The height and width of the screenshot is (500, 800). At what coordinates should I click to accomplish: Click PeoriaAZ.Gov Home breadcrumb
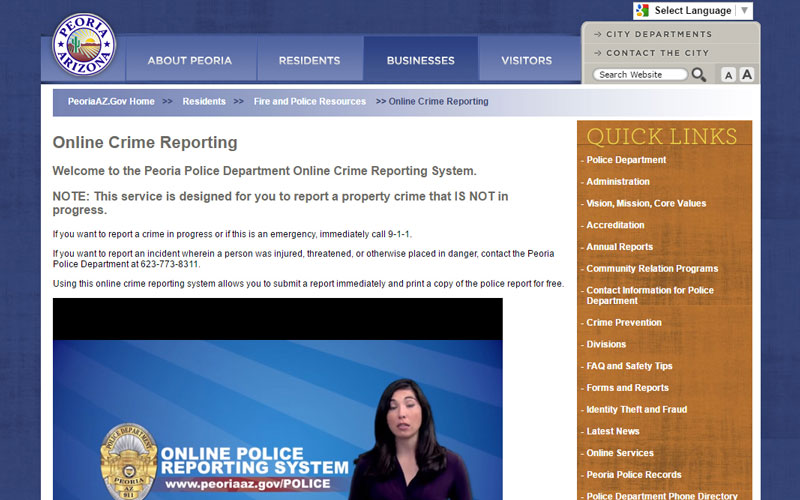[x=111, y=102]
